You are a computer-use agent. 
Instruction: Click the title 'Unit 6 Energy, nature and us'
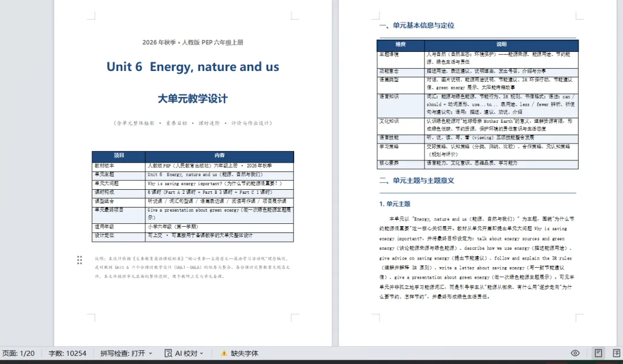(193, 67)
